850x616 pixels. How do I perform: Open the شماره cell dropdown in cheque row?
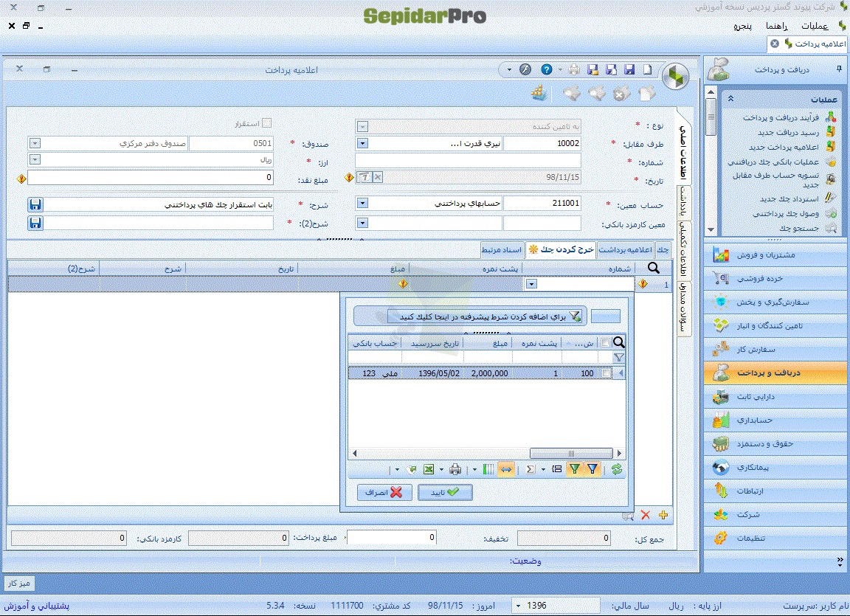pyautogui.click(x=531, y=284)
